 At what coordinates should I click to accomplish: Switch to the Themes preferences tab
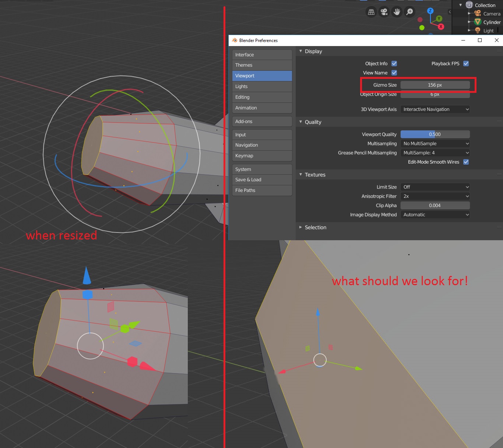click(262, 65)
